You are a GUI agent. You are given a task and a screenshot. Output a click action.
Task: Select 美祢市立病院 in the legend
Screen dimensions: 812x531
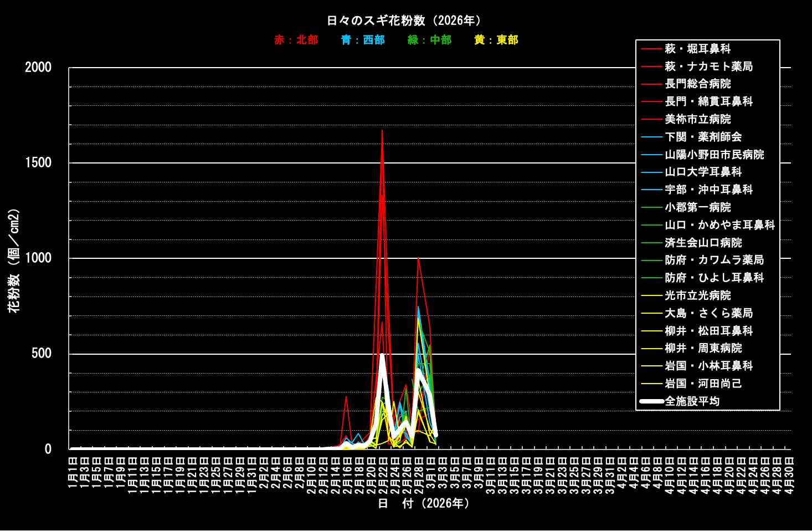pyautogui.click(x=697, y=119)
